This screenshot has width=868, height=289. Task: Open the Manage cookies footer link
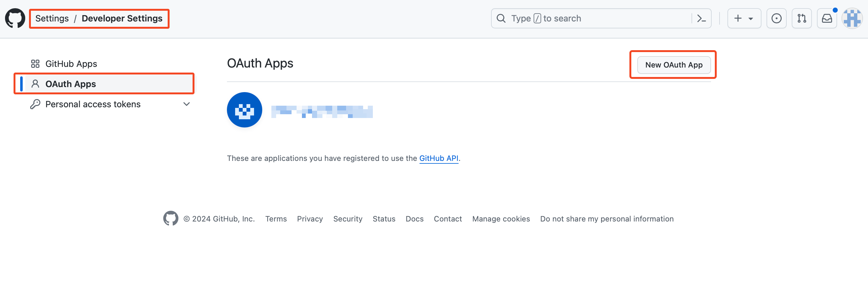501,219
